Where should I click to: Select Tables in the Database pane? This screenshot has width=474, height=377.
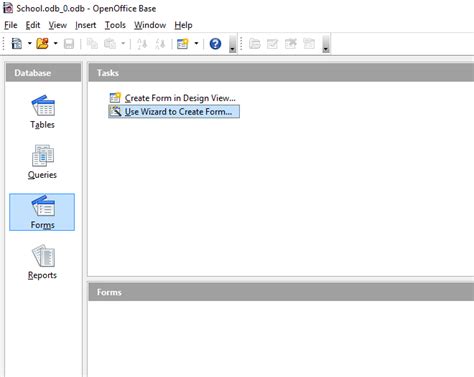pos(42,112)
